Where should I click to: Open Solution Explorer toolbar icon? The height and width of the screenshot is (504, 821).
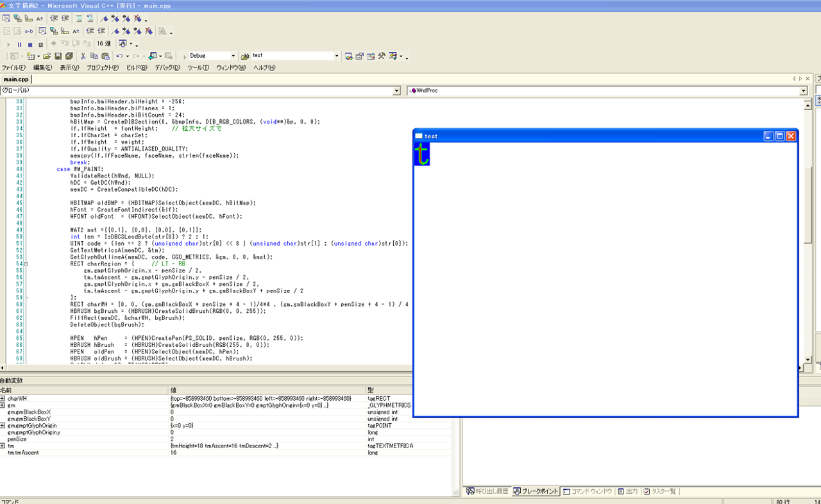[348, 56]
